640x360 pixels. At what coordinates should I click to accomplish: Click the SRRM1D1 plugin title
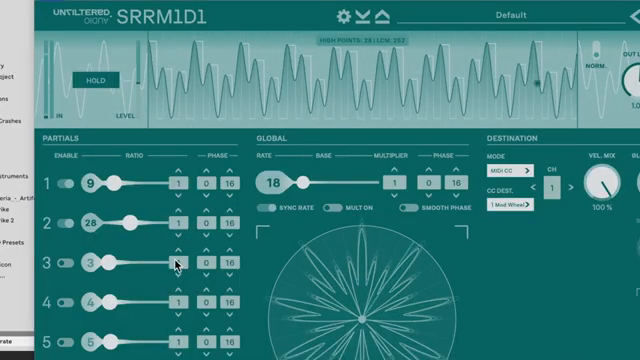pyautogui.click(x=162, y=17)
